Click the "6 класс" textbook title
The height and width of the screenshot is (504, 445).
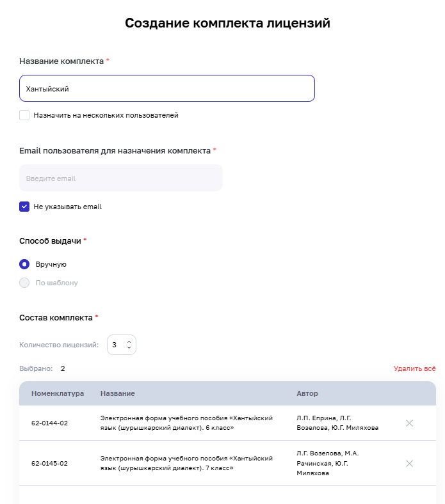click(186, 423)
